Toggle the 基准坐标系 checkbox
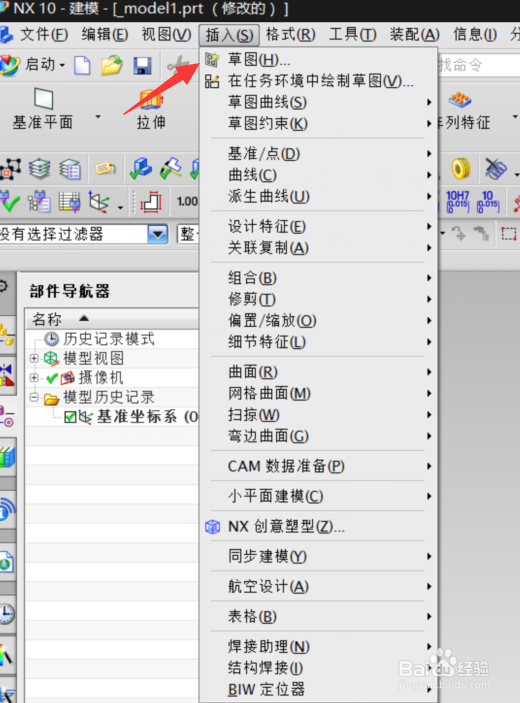Screen dimensions: 520x703 tap(70, 417)
